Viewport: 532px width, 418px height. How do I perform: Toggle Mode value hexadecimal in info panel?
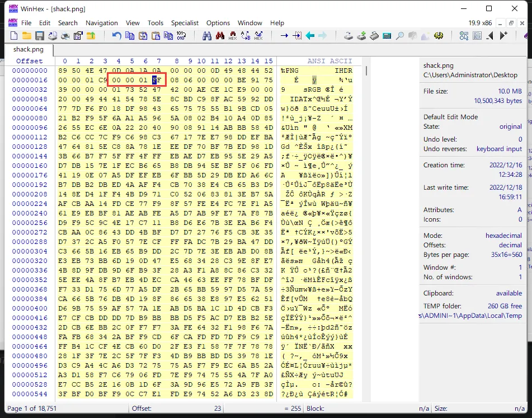pos(503,236)
